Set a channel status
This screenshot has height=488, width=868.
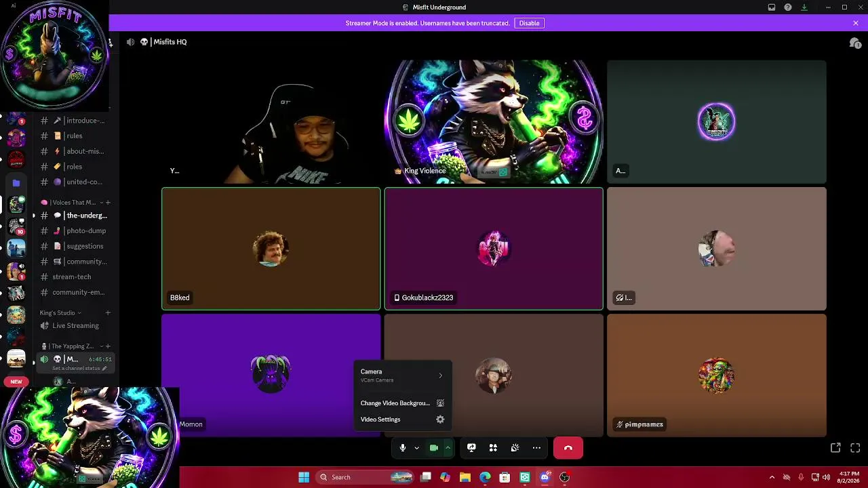[79, 369]
